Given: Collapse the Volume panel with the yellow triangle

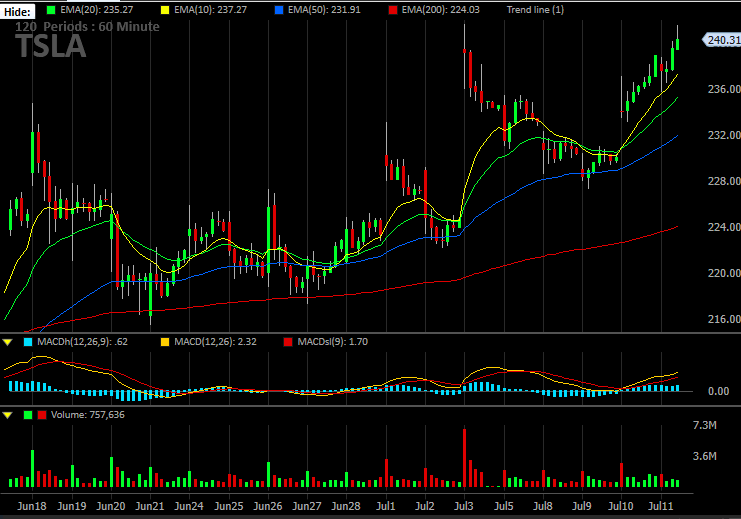Looking at the screenshot, I should pyautogui.click(x=8, y=415).
